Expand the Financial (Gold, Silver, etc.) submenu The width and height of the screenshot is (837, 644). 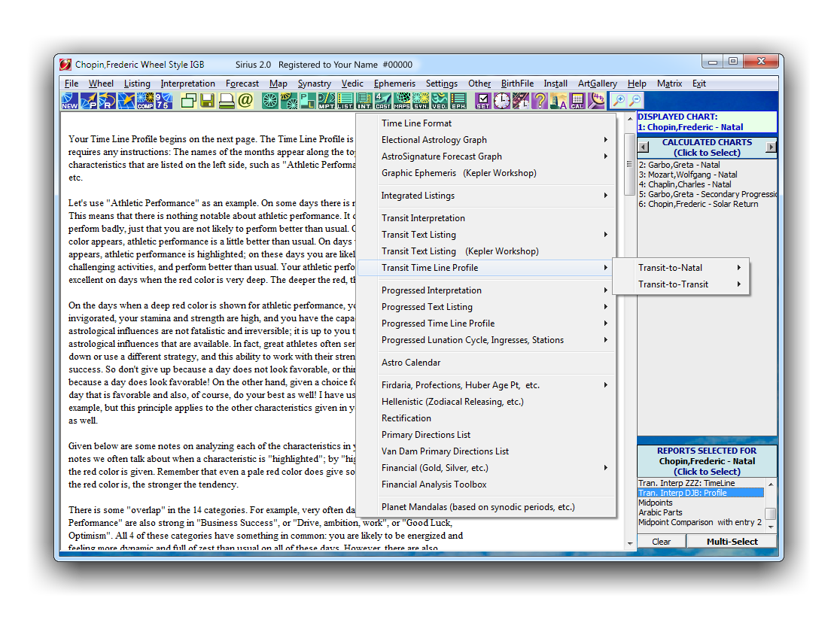pos(485,468)
